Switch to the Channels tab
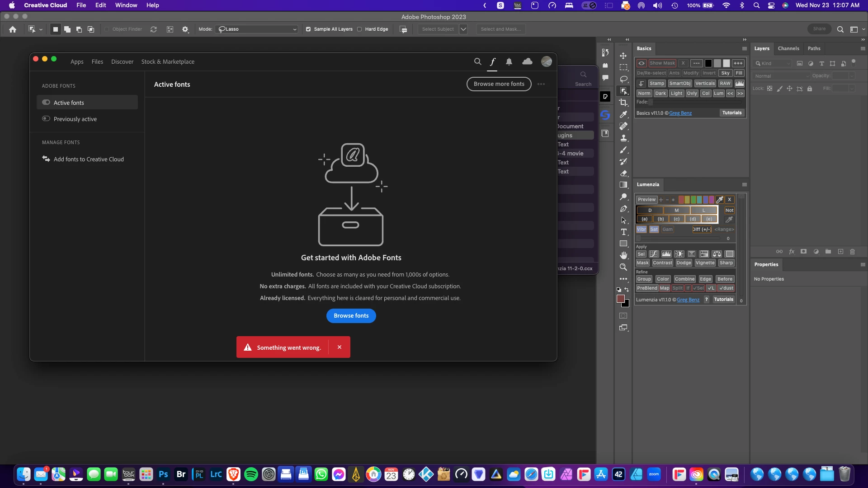 click(x=788, y=48)
